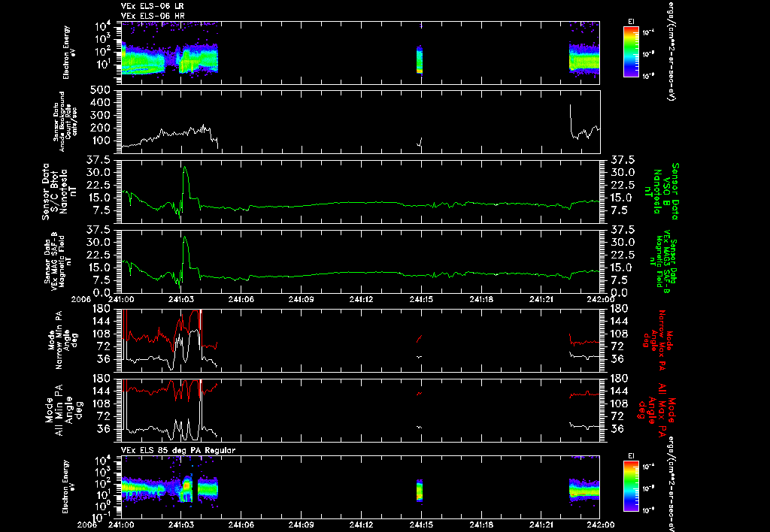Image resolution: width=770 pixels, height=532 pixels.
Task: Select the 'VEx ELS 85 deg PA Regular' title
Action: [178, 450]
